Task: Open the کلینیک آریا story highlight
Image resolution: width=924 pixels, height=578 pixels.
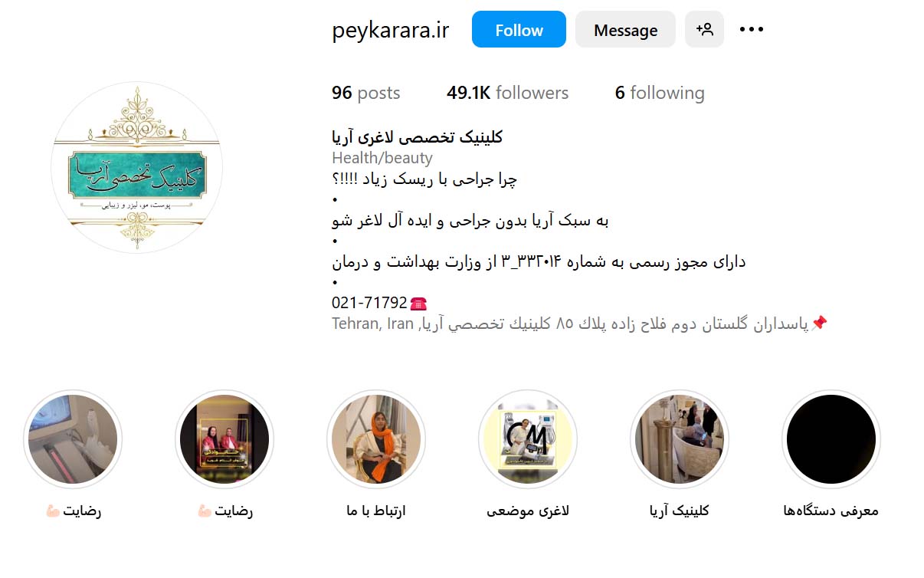Action: (680, 439)
